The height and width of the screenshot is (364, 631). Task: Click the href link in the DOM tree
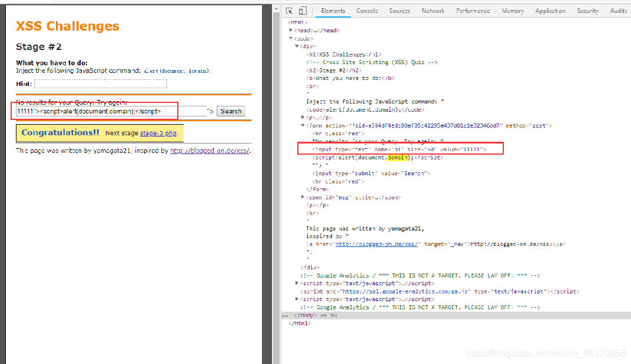click(377, 244)
